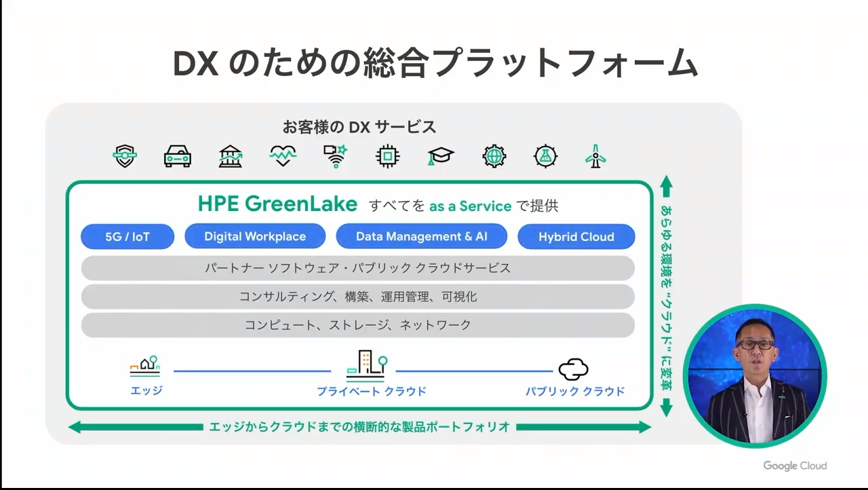Select the プライベート クラウド label

pos(372,391)
